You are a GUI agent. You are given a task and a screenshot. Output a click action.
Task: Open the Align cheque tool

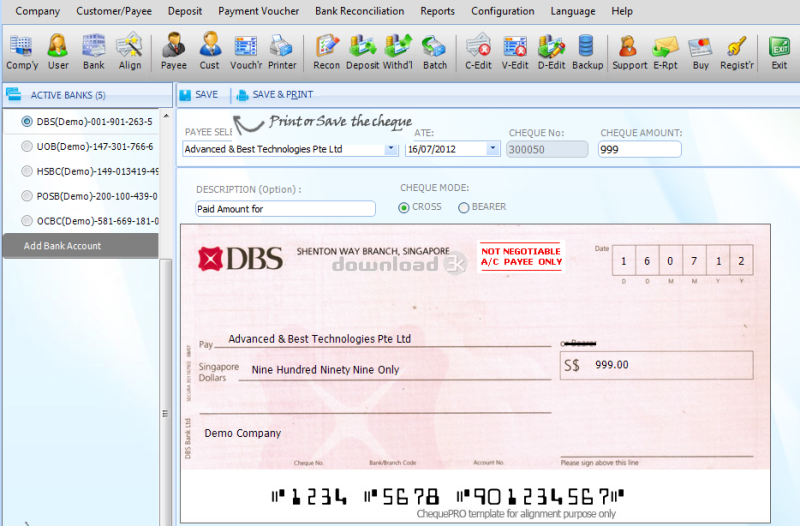coord(130,51)
